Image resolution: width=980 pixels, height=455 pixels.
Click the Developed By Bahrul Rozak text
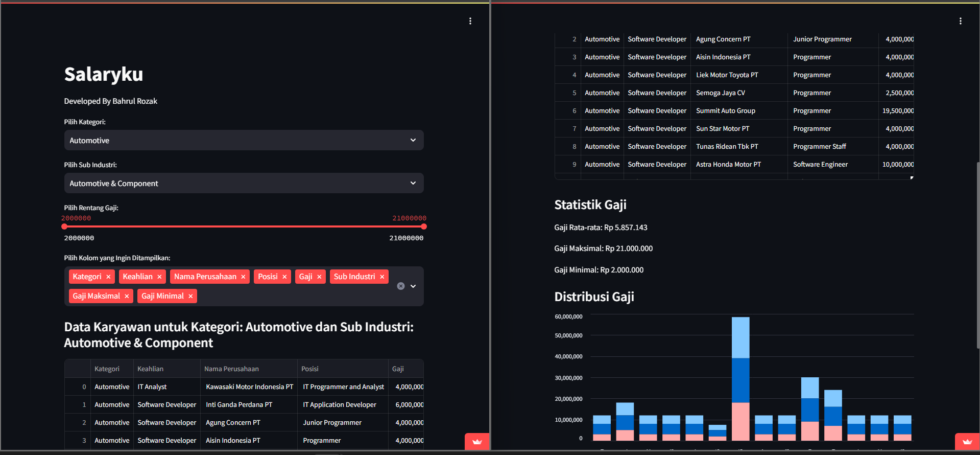coord(111,101)
